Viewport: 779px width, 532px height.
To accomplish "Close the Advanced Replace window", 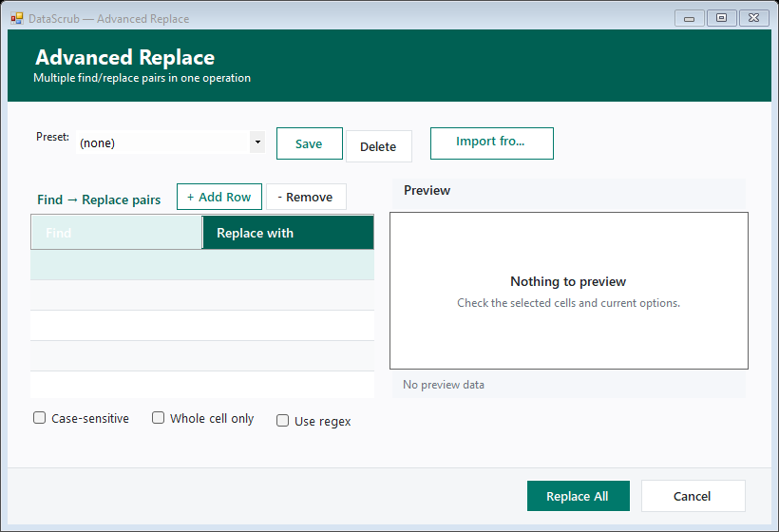I will (753, 18).
